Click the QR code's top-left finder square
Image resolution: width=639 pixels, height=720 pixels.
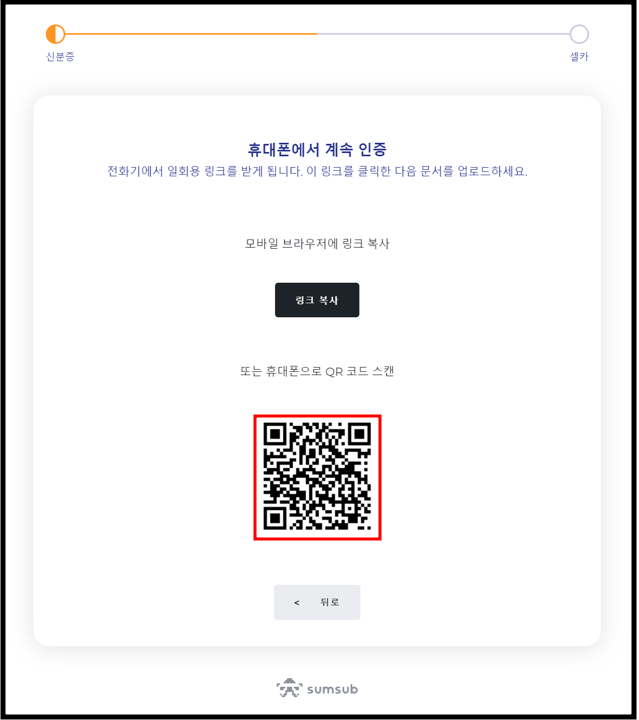[275, 434]
